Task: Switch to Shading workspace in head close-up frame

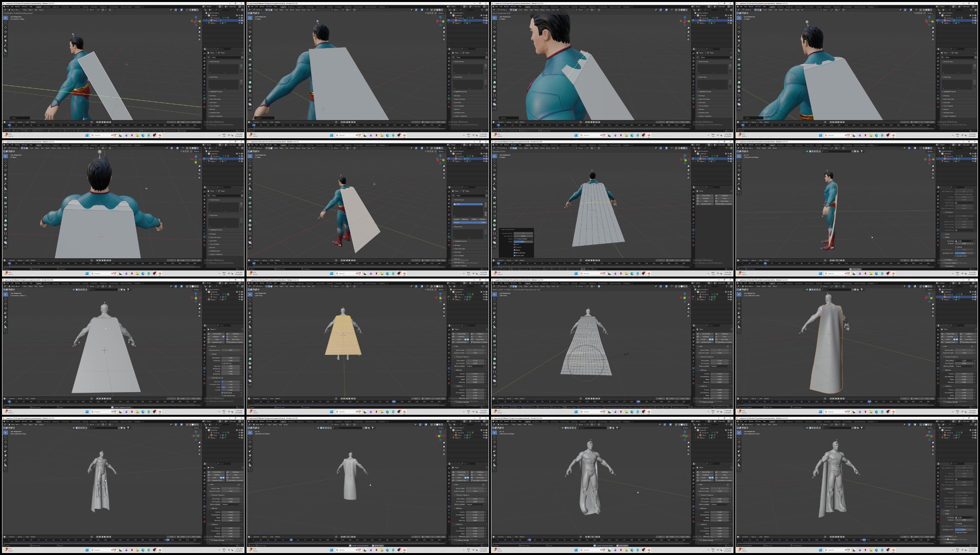Action: click(x=574, y=7)
